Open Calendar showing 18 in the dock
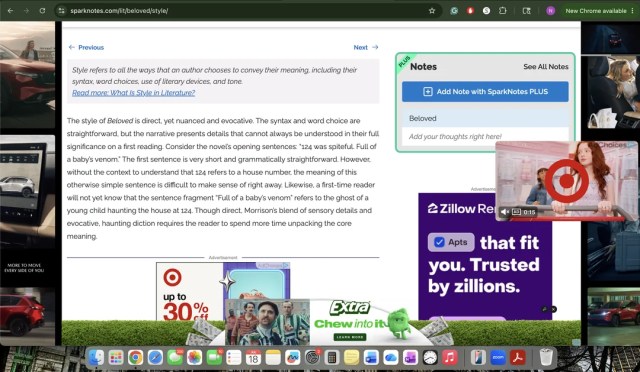640x372 pixels. coord(253,358)
